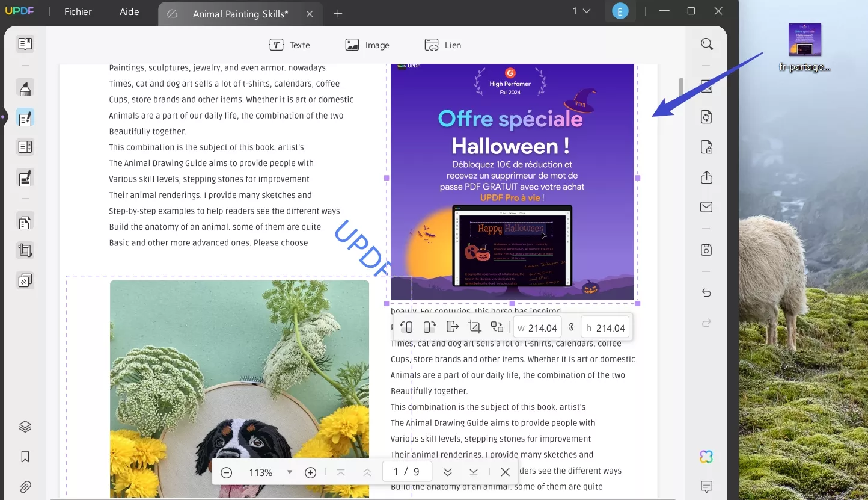Open the Crop Pages tool in left sidebar

[x=25, y=250]
